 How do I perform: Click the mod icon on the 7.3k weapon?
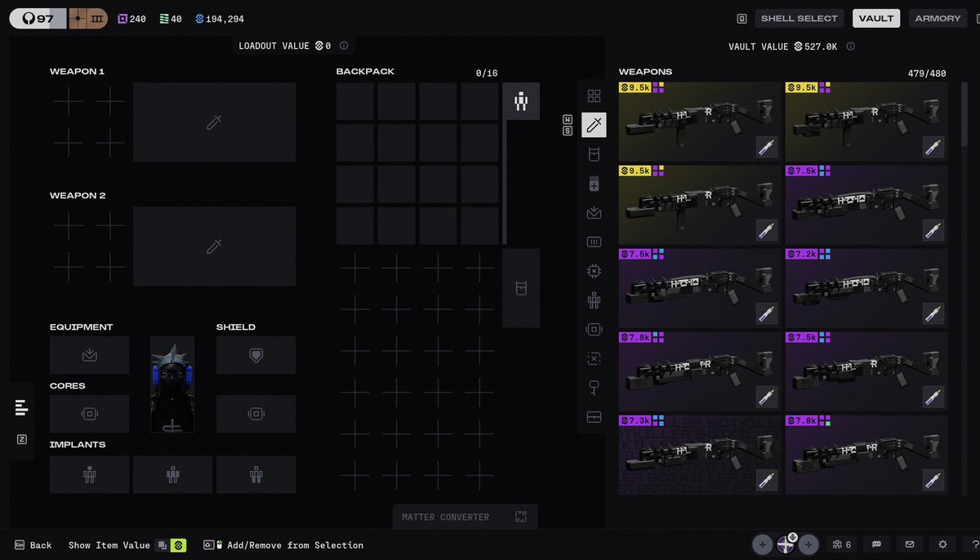click(x=767, y=480)
